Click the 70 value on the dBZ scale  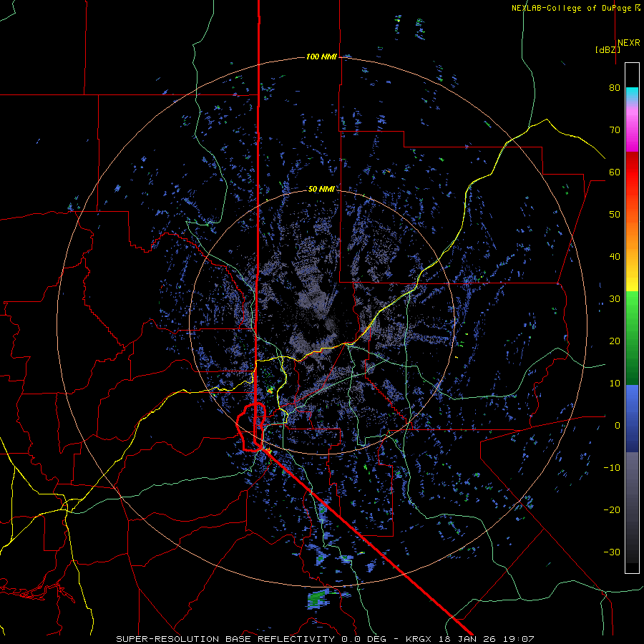tap(615, 130)
